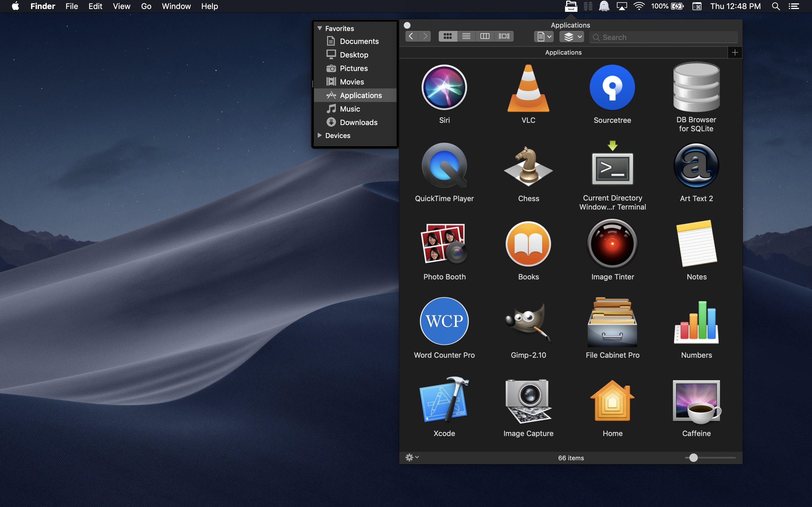Select DB Browser for SQLite
The image size is (812, 507).
point(696,87)
